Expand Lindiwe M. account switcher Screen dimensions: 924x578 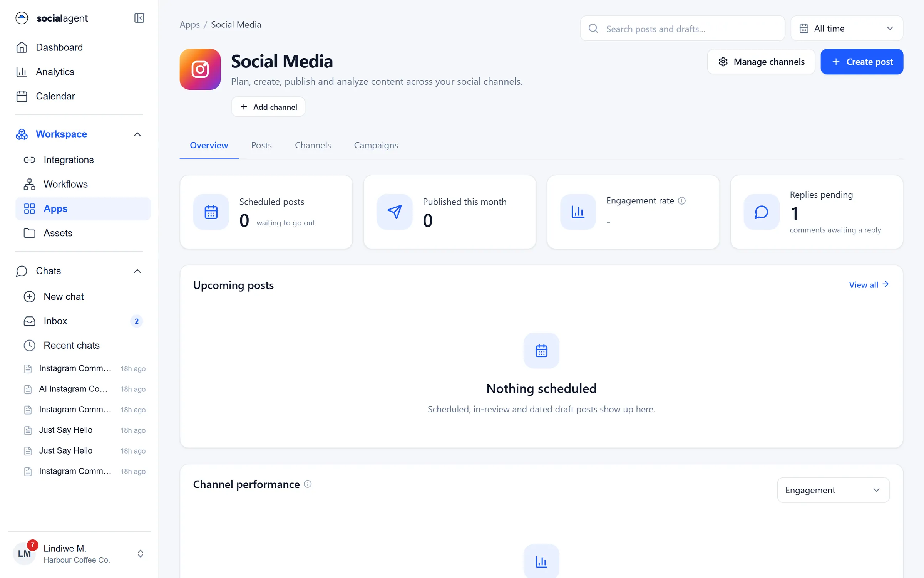tap(141, 554)
